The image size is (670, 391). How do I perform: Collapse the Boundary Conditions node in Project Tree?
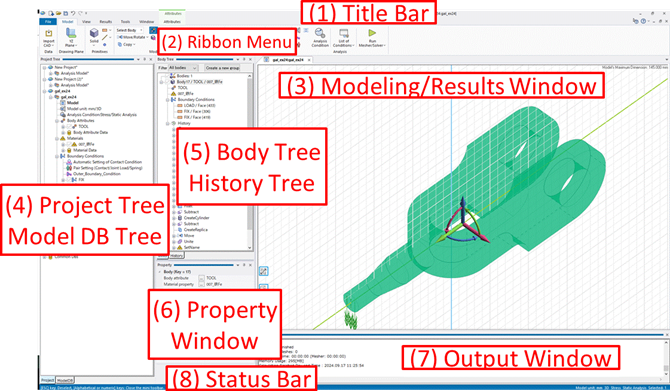click(x=57, y=156)
